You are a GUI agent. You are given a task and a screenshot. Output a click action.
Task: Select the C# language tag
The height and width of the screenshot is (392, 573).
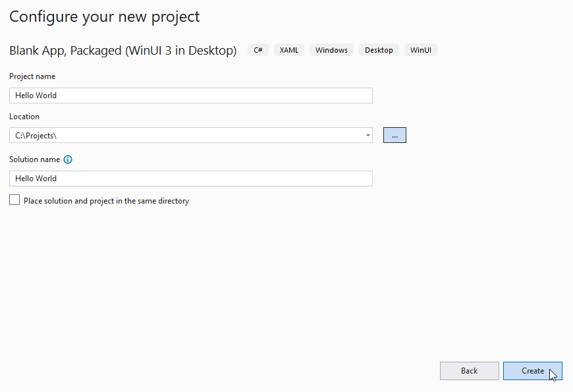pos(258,49)
